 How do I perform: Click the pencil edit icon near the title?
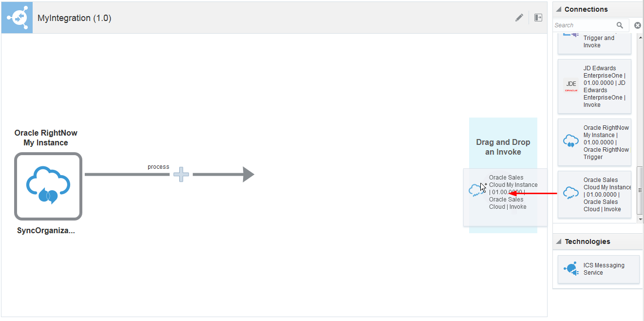[x=519, y=18]
